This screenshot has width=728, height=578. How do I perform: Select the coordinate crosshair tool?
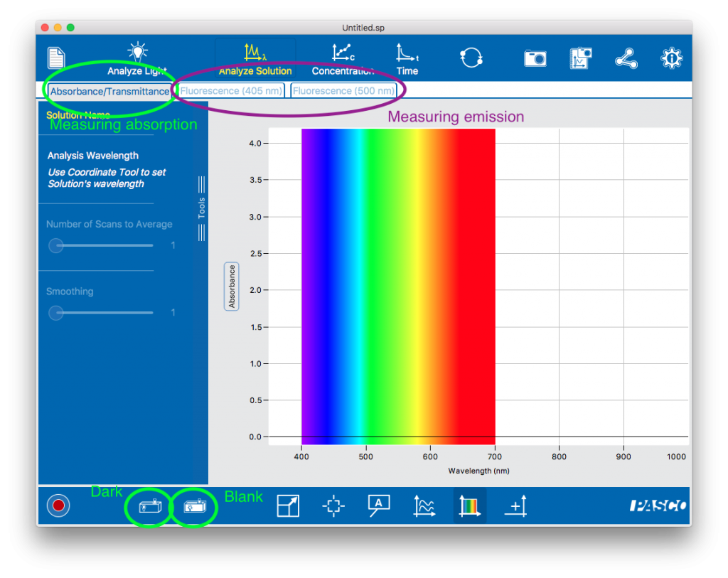tap(333, 506)
